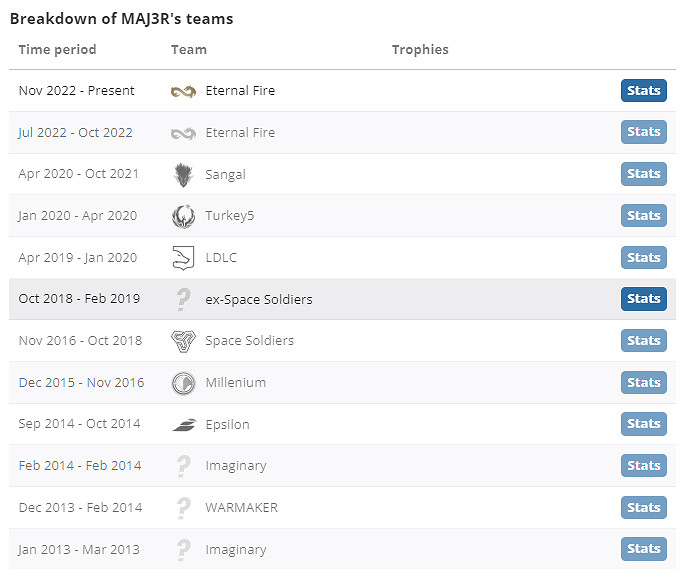Show Stats for the LDLC period
This screenshot has width=684, height=581.
click(643, 258)
